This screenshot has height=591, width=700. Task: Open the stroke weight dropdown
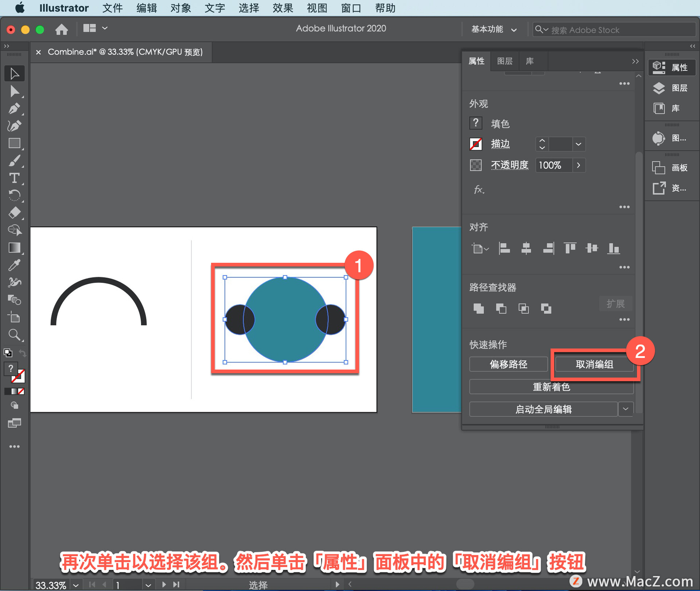(578, 144)
